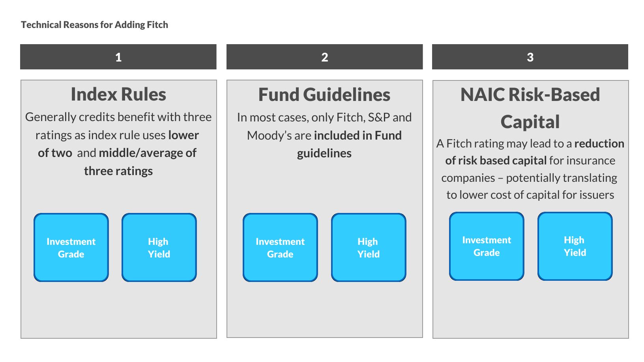Viewport: 644px width, 362px height.
Task: Click 'Generally credits benefit with three' line
Action: pyautogui.click(x=118, y=117)
